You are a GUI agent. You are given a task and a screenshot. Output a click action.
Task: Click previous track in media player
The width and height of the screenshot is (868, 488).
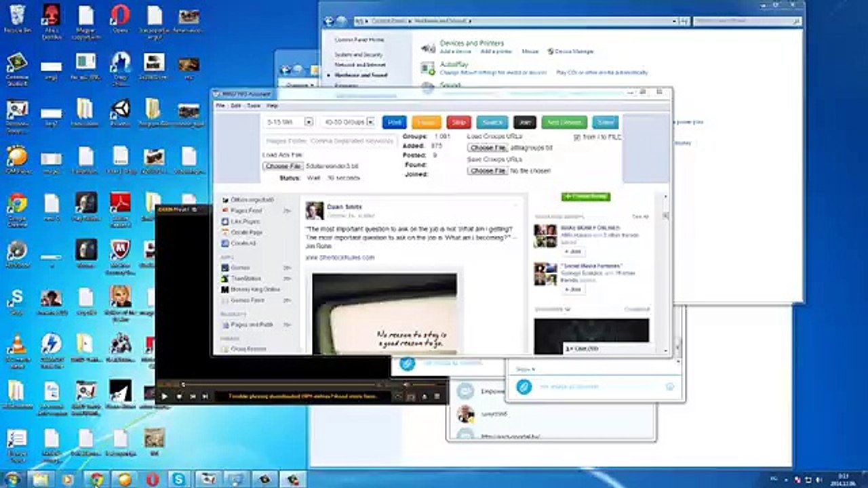point(193,396)
